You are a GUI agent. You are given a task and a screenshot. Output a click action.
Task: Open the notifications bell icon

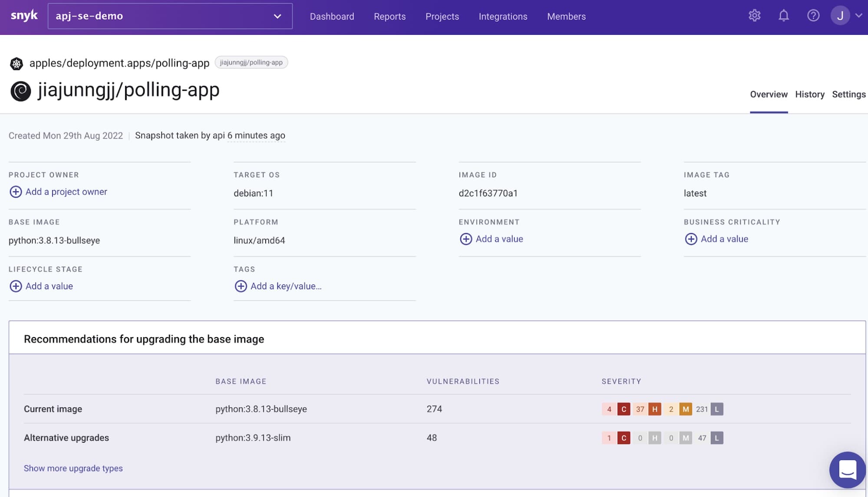tap(784, 16)
